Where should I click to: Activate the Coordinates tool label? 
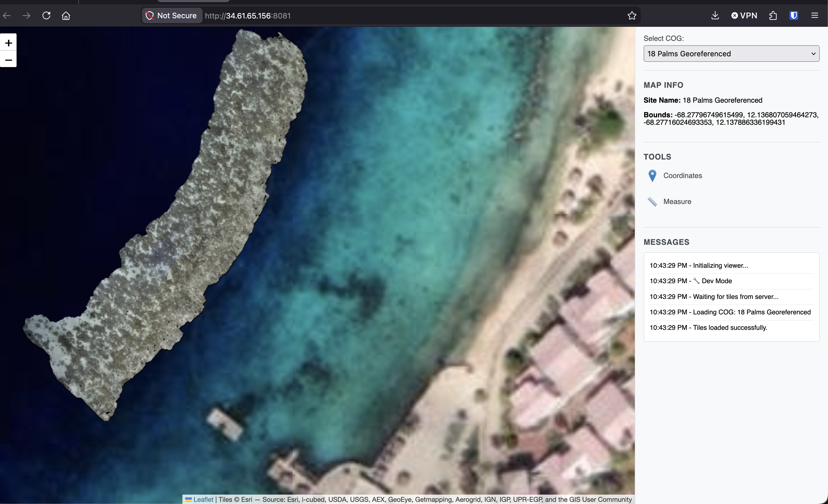[x=683, y=175]
